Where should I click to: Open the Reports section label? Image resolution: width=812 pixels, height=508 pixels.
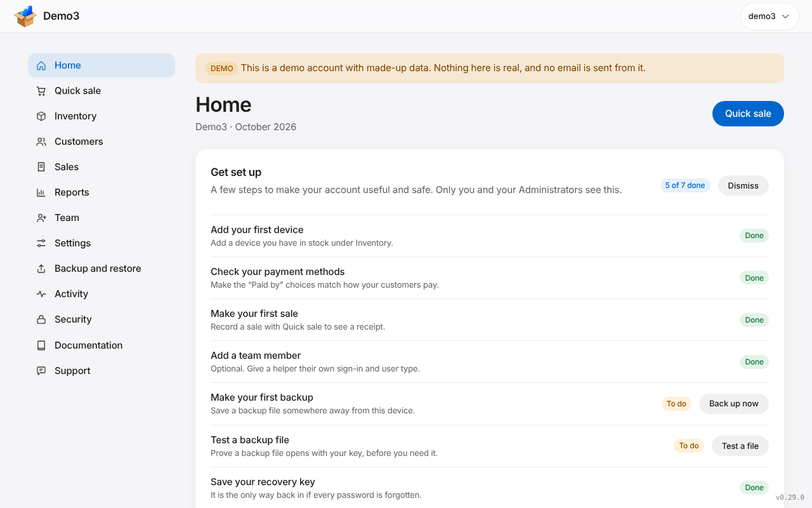coord(72,192)
